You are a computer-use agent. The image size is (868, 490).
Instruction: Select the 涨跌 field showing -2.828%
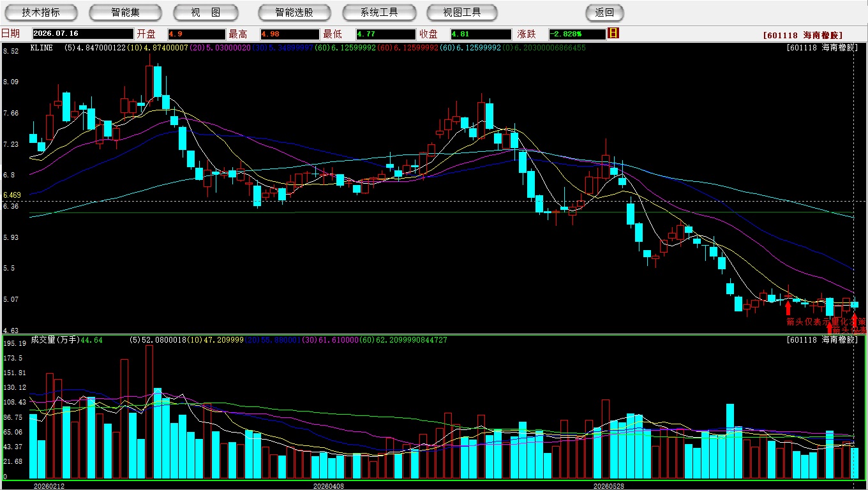[x=578, y=34]
